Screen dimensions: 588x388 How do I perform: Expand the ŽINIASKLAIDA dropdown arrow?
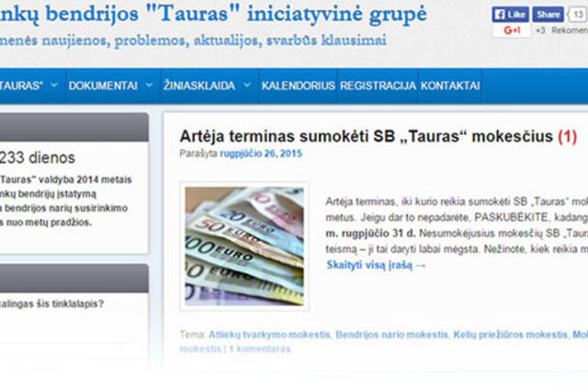pyautogui.click(x=247, y=86)
